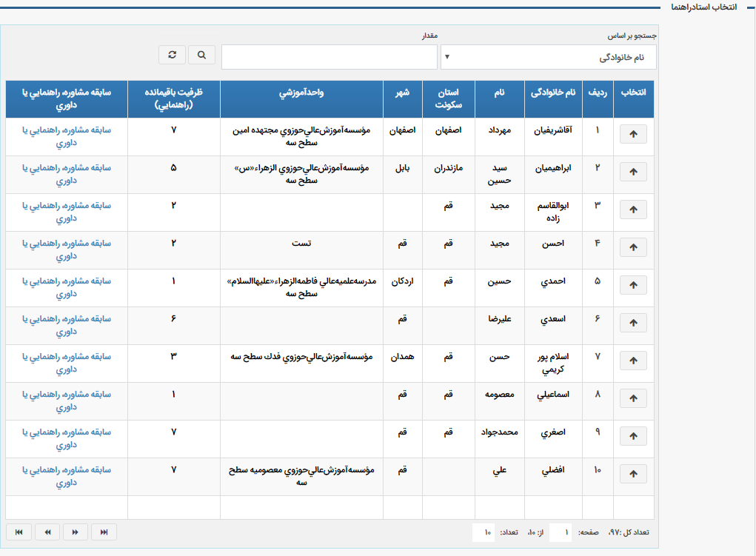
Task: Sort by رديف column header
Action: (x=598, y=99)
